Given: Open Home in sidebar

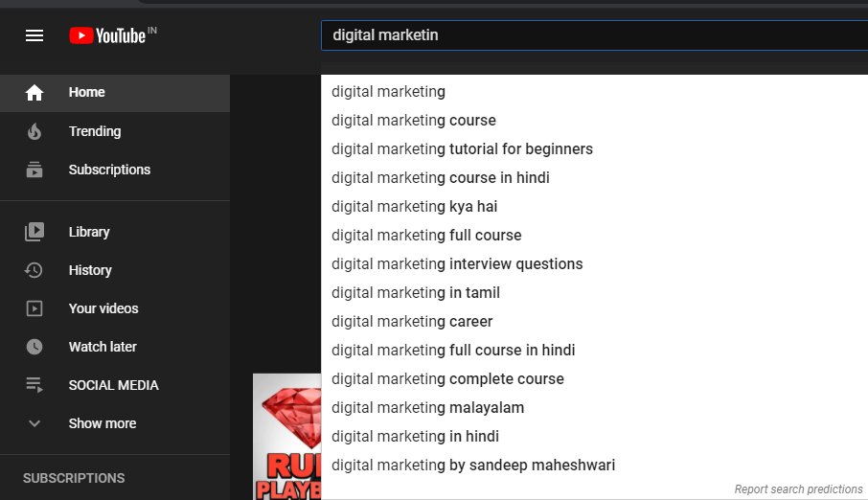Looking at the screenshot, I should (115, 93).
